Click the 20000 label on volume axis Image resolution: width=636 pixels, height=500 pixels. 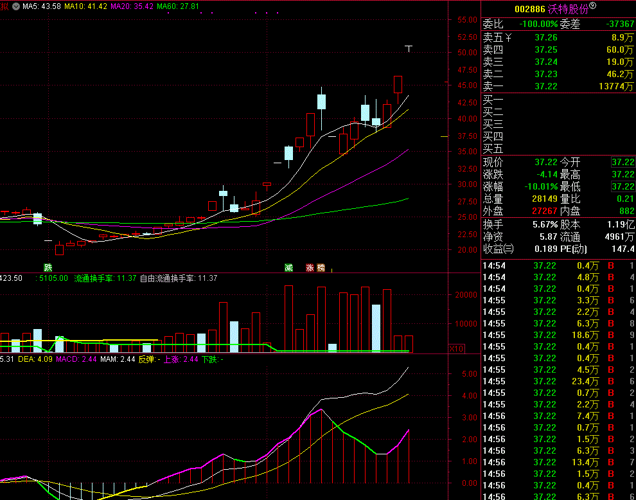point(466,295)
